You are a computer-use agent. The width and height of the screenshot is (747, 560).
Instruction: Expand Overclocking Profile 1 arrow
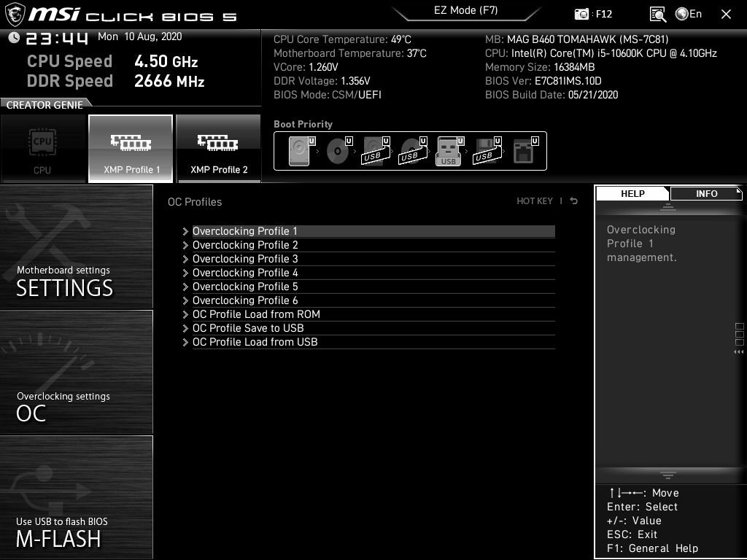pos(185,231)
